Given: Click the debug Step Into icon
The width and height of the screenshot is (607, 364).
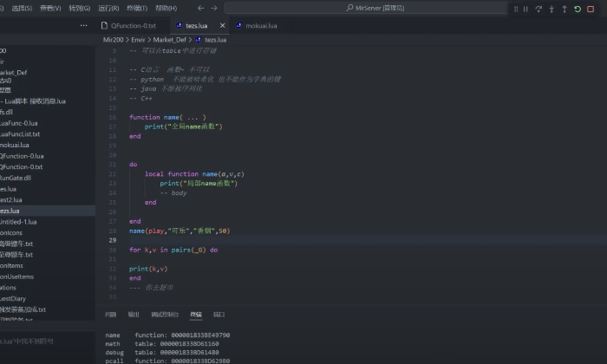Looking at the screenshot, I should pos(552,9).
